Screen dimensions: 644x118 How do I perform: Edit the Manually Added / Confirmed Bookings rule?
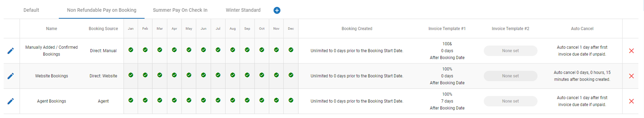[11, 51]
